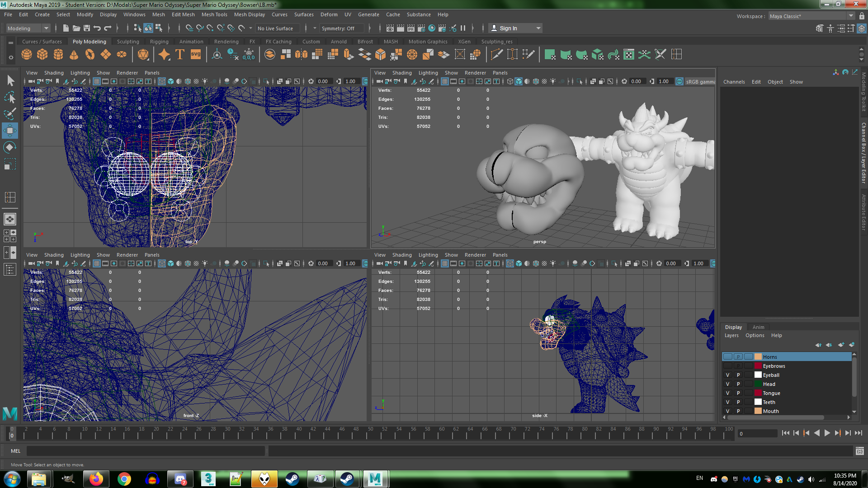868x488 pixels.
Task: Open the snap options dropdown arrow
Action: point(250,28)
